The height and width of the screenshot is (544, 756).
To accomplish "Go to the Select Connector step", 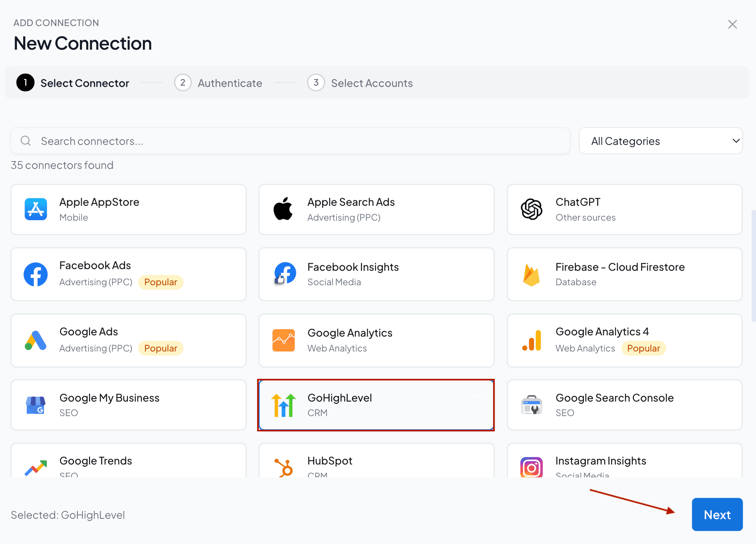I will tap(73, 83).
